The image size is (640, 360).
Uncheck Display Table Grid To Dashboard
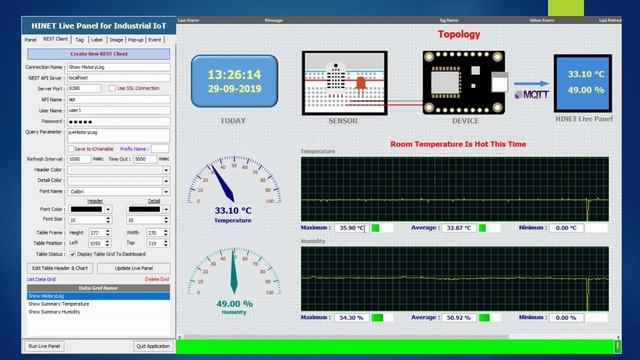[72, 254]
